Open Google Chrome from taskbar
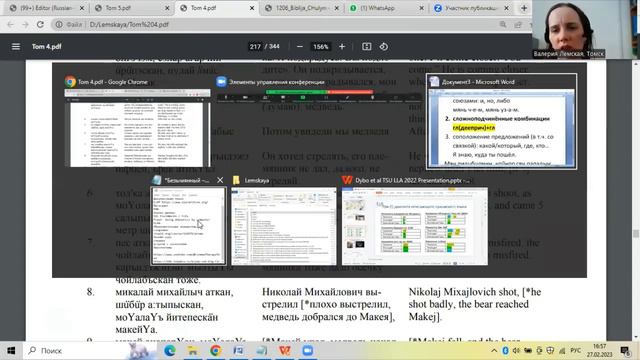This screenshot has width=640, height=360. [216, 351]
